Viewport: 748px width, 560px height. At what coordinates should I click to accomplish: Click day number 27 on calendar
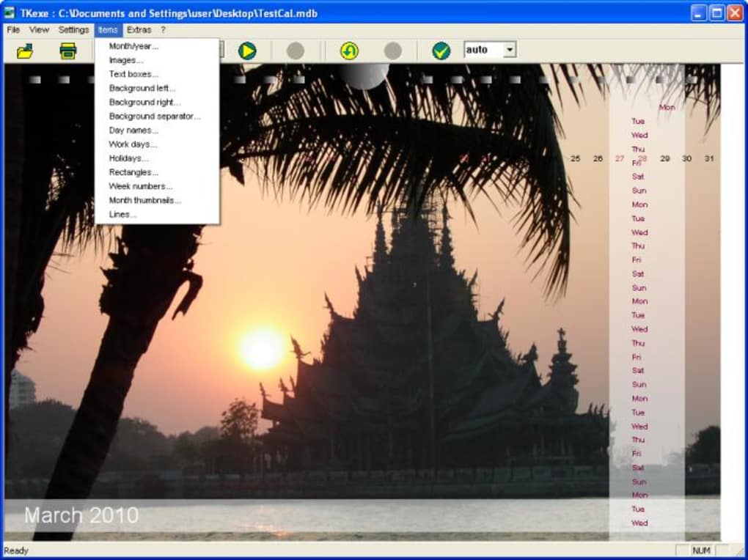coord(619,159)
